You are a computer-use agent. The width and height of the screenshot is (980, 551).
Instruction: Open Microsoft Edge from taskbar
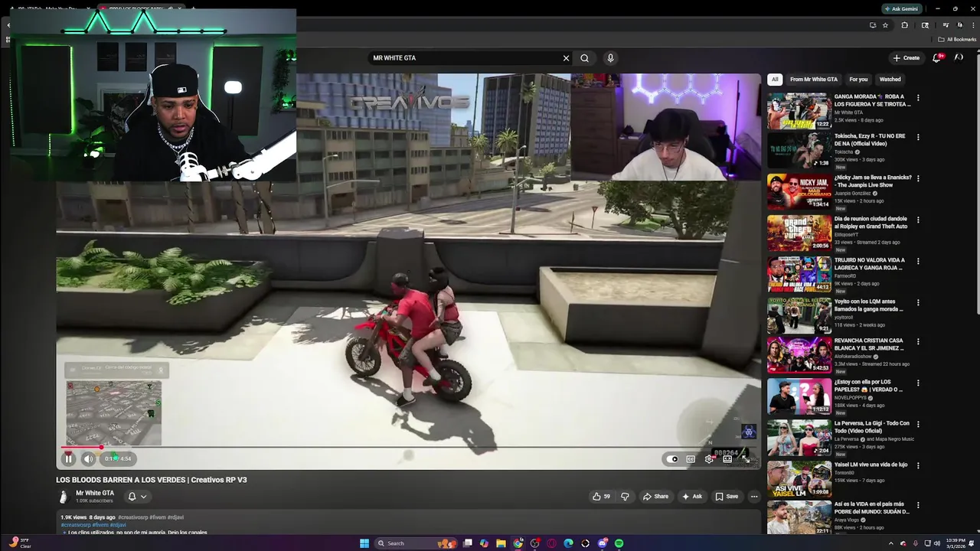[568, 543]
